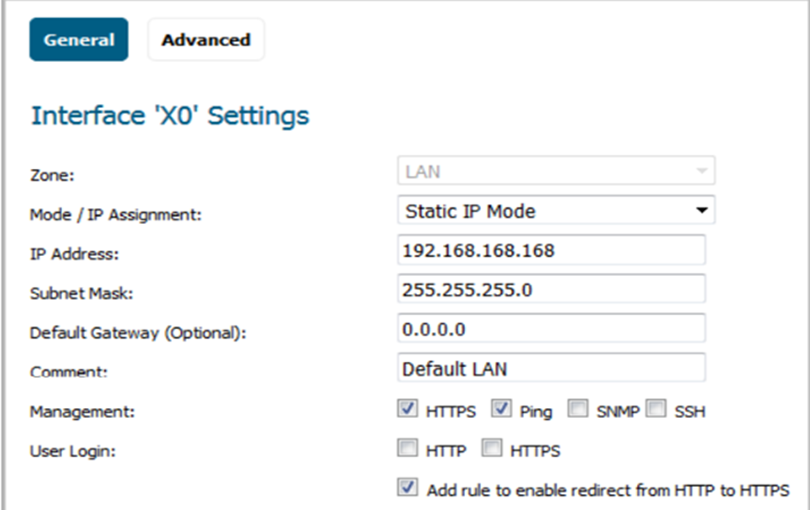Switch to the General tab
This screenshot has height=510, width=810.
pyautogui.click(x=79, y=40)
